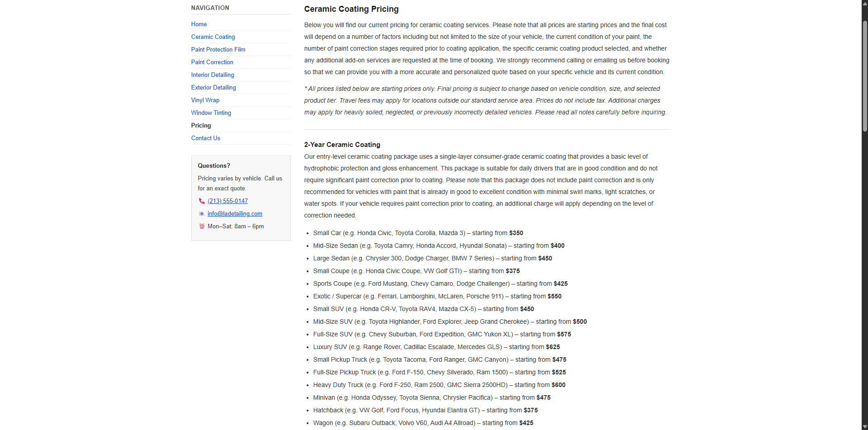Click scrollbar up arrow at top
The width and height of the screenshot is (868, 430).
click(x=865, y=3)
